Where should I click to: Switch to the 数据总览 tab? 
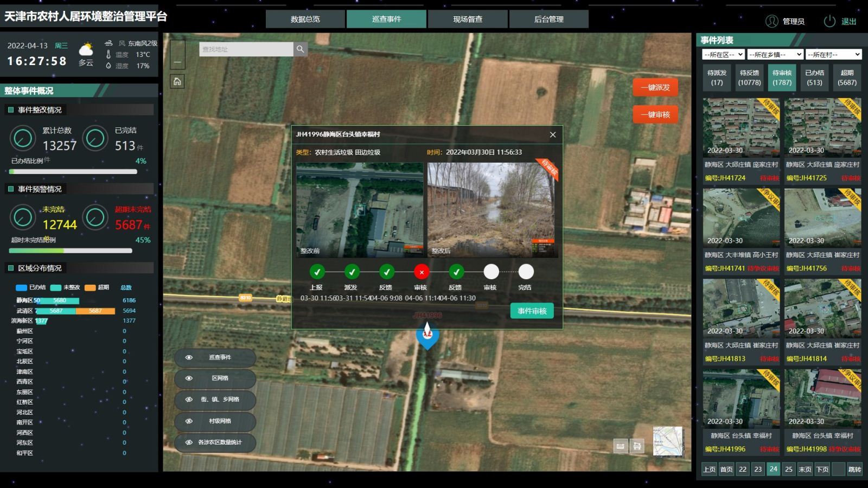(x=305, y=19)
